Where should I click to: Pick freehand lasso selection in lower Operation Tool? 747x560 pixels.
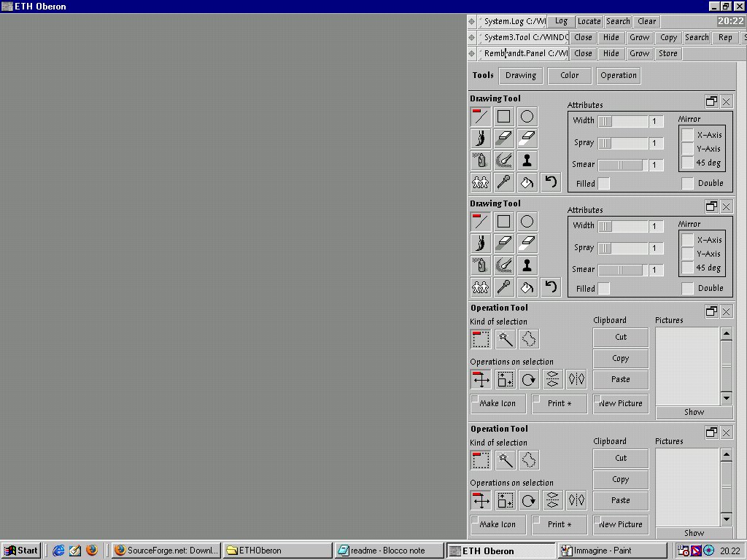click(529, 460)
